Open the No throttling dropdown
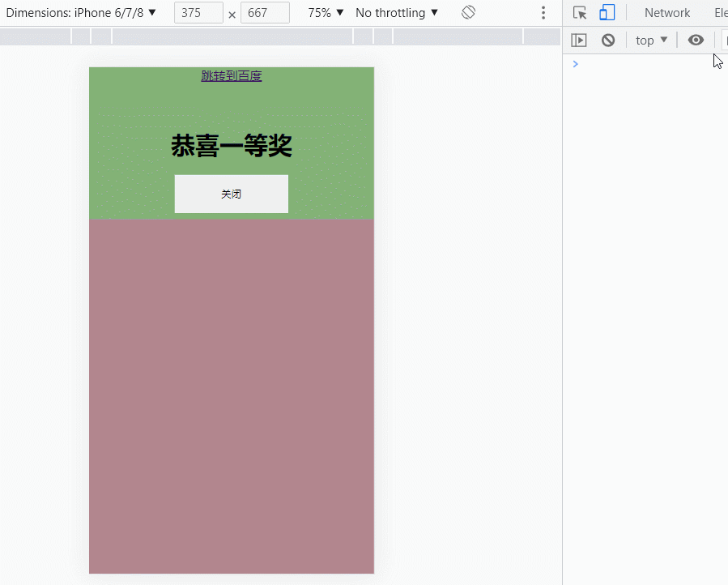The height and width of the screenshot is (585, 728). click(x=397, y=12)
